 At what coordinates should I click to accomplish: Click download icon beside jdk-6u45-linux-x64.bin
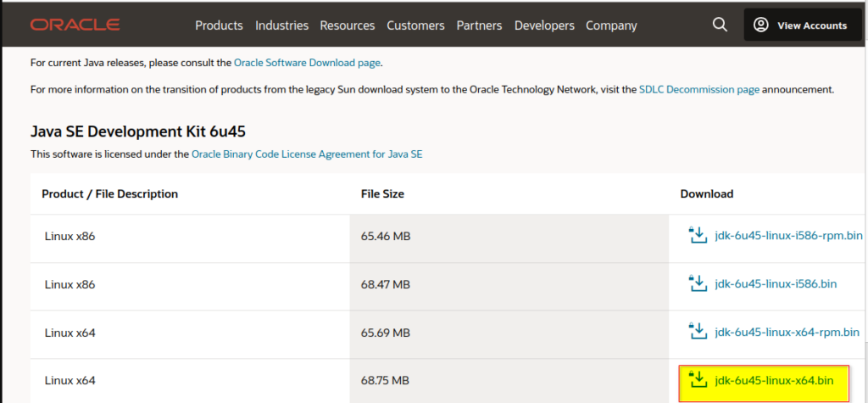pyautogui.click(x=698, y=380)
